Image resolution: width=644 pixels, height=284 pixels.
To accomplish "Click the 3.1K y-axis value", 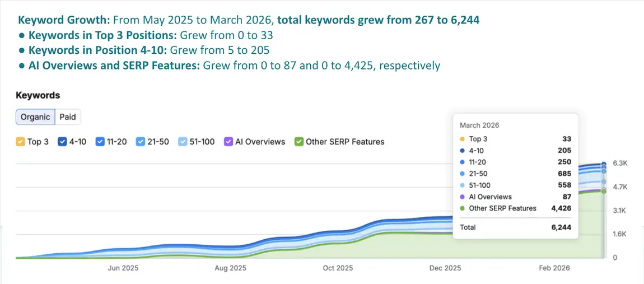I will click(x=620, y=211).
